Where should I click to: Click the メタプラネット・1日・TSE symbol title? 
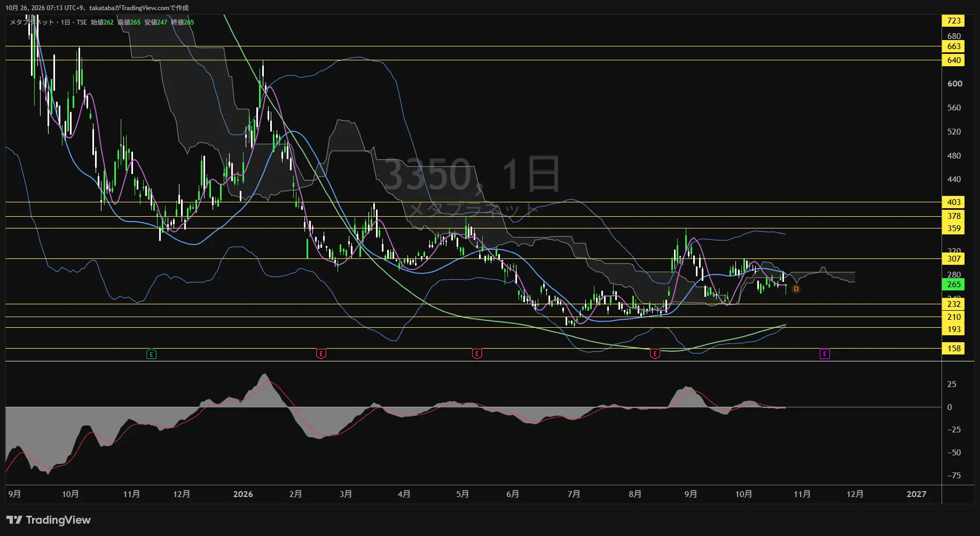pos(48,22)
